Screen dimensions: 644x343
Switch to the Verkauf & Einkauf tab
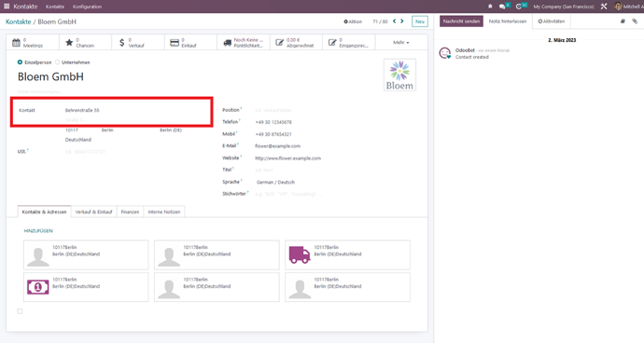[x=93, y=212]
